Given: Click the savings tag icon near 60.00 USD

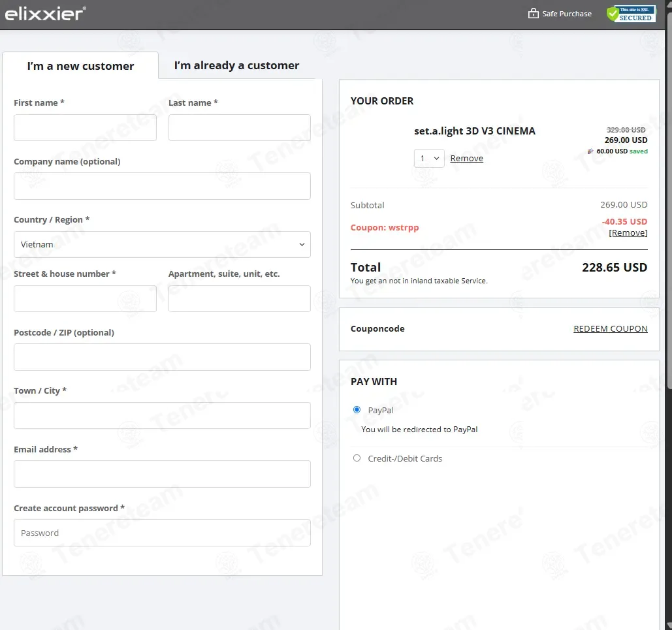Looking at the screenshot, I should tap(590, 151).
